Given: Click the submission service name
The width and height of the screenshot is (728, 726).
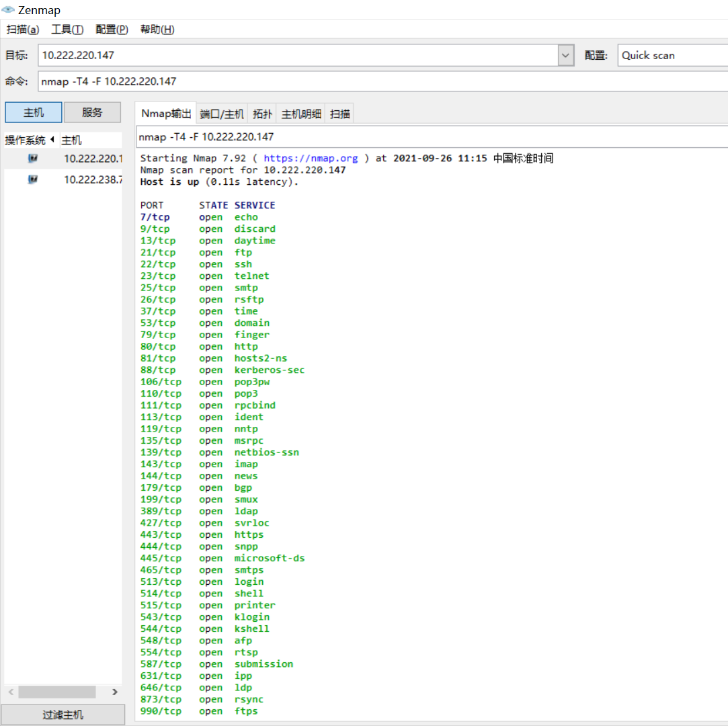Looking at the screenshot, I should tap(264, 663).
